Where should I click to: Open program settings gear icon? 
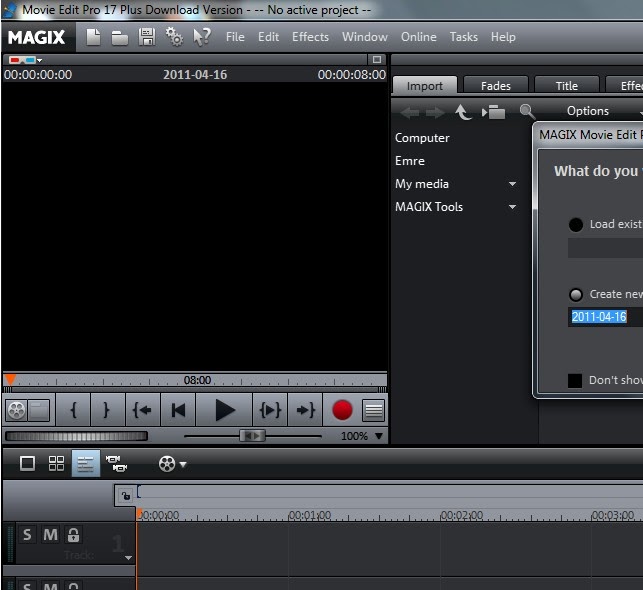coord(174,37)
